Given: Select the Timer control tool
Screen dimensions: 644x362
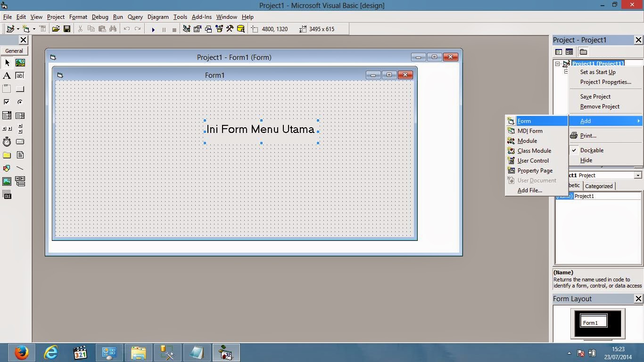Looking at the screenshot, I should point(7,142).
